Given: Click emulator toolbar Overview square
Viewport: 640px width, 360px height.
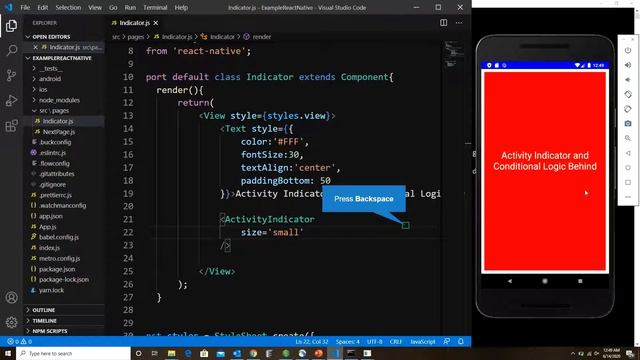Looking at the screenshot, I should [628, 182].
